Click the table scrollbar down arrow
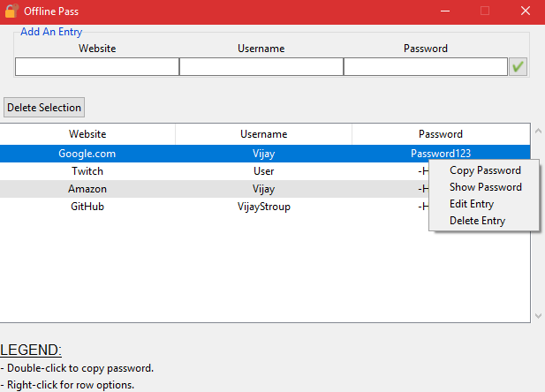The width and height of the screenshot is (545, 392). pos(538,316)
